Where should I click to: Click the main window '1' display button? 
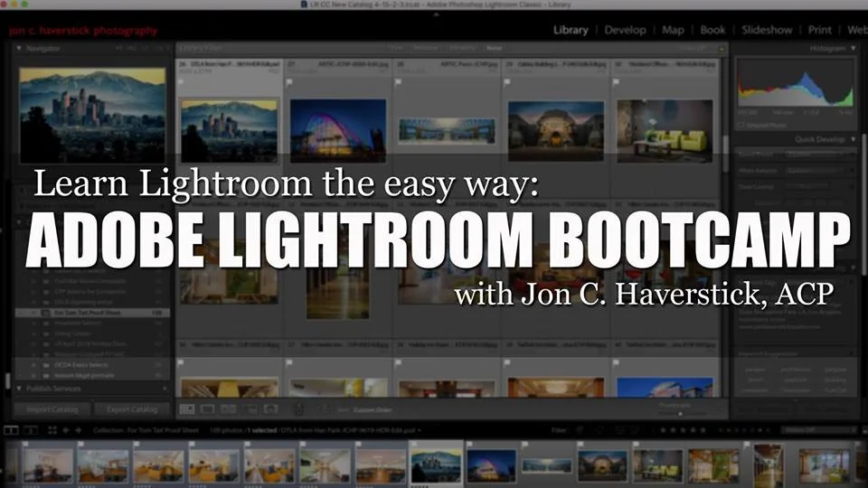click(11, 430)
